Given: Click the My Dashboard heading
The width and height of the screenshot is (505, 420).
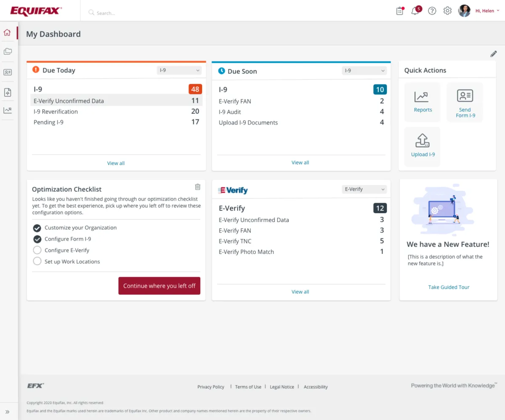Looking at the screenshot, I should [53, 34].
